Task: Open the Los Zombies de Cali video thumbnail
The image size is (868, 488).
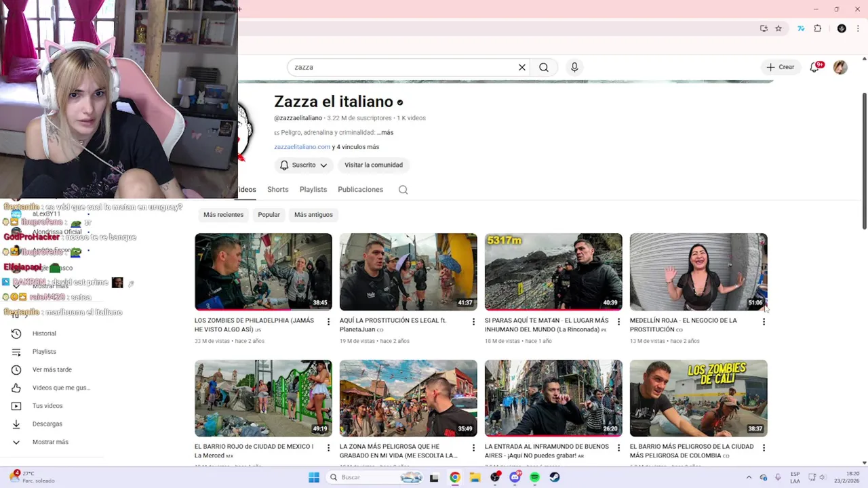Action: [698, 398]
